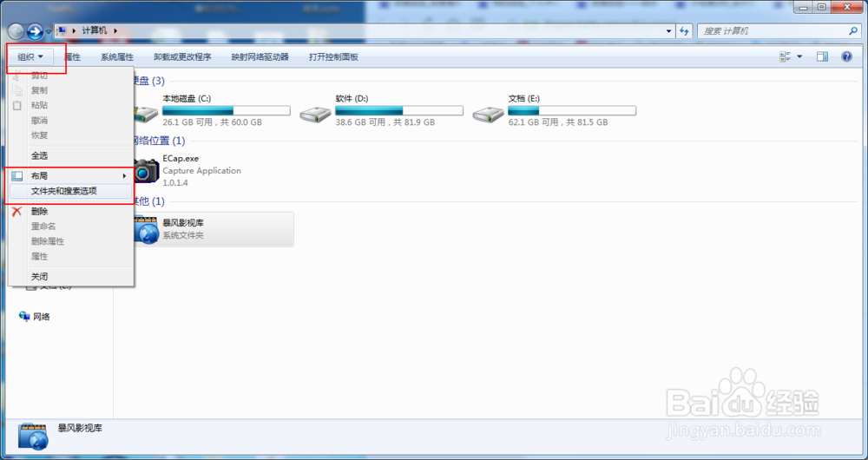This screenshot has width=868, height=460.
Task: Expand the 布局 submenu
Action: pos(71,175)
